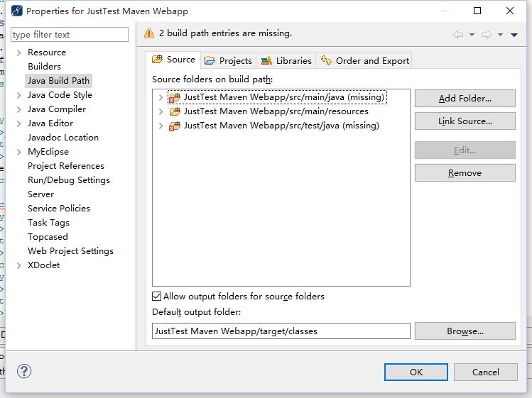Select Javadoc Location in the tree

pyautogui.click(x=63, y=138)
